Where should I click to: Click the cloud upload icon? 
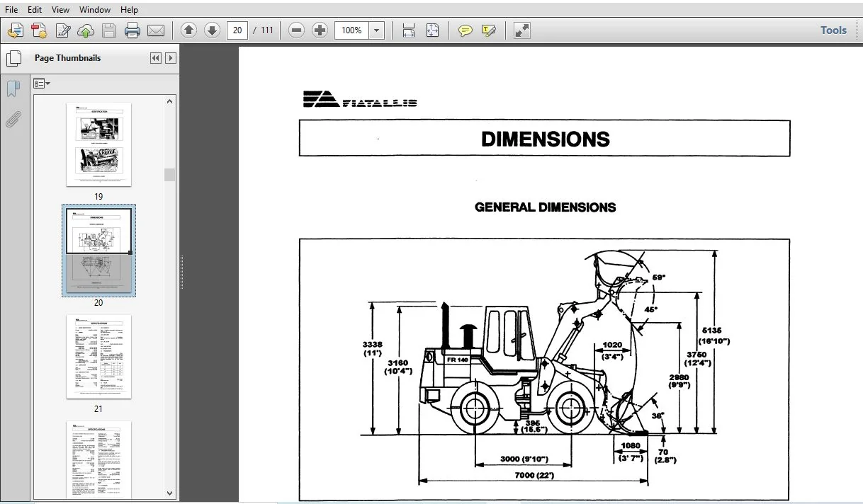(86, 30)
